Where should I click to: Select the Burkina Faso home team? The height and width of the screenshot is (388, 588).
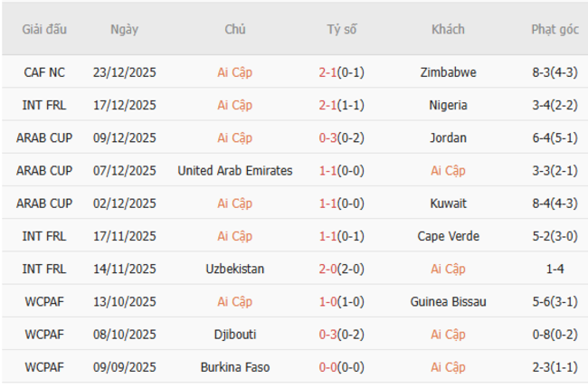[x=235, y=367]
